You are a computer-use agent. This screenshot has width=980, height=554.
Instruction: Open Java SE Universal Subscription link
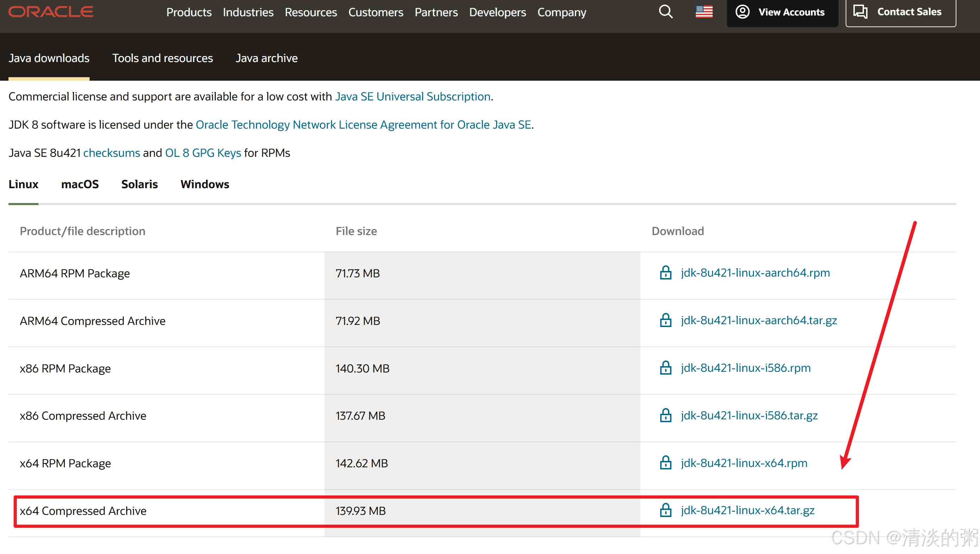(x=412, y=97)
